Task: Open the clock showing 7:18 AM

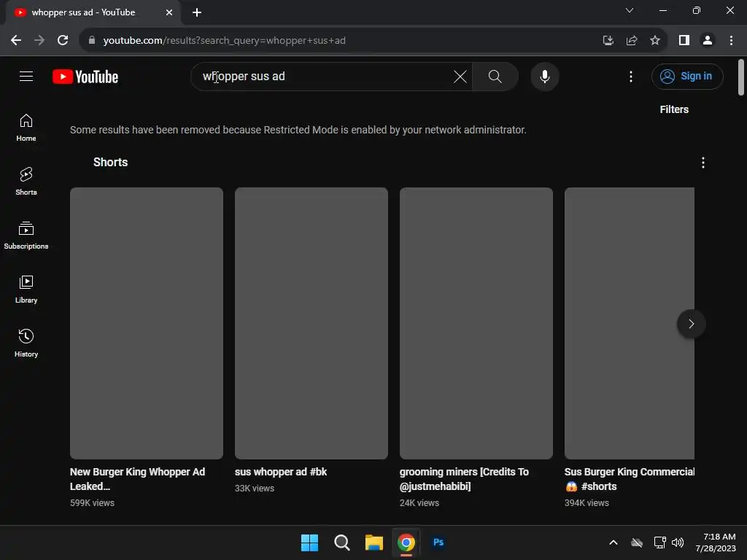Action: click(x=715, y=542)
